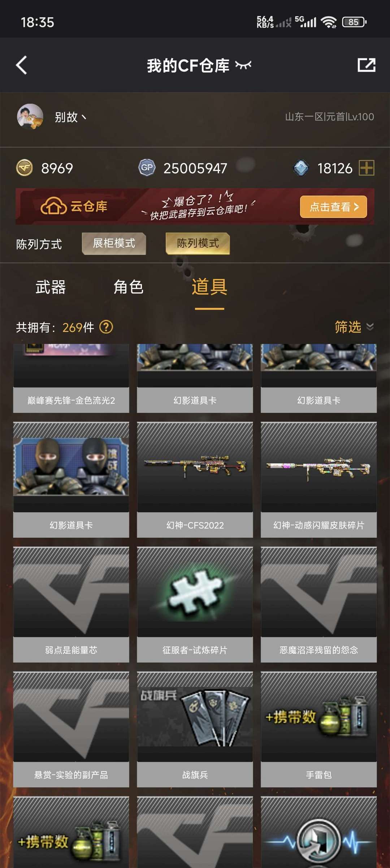Screen dimensions: 390x868
Task: Open the 幻神-CFS2022 item thumbnail
Action: pyautogui.click(x=195, y=467)
